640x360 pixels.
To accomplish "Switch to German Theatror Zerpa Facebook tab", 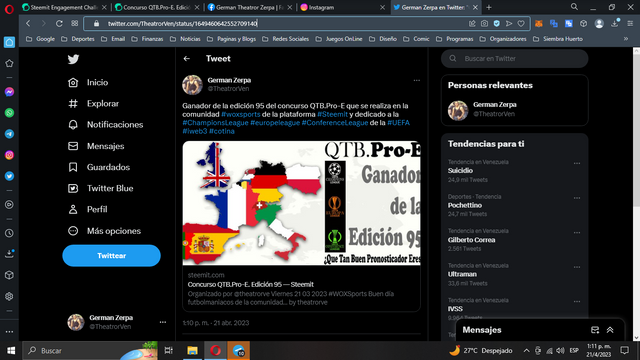I will 249,7.
